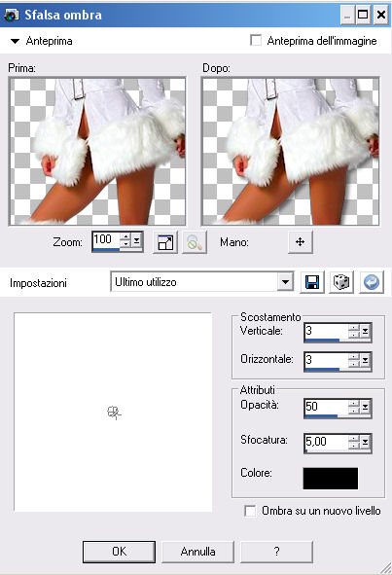Open the black Colore swatch
The height and width of the screenshot is (575, 392).
point(331,478)
